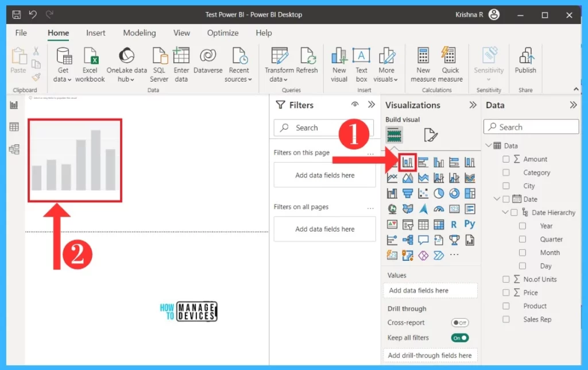
Task: Collapse the Filters pane
Action: (x=372, y=105)
